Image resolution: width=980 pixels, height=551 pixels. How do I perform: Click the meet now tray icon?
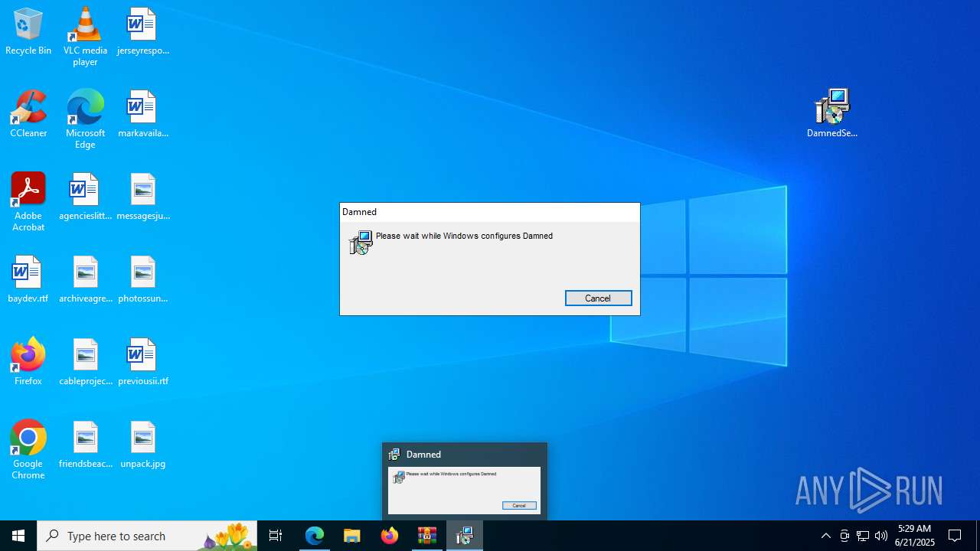pyautogui.click(x=844, y=536)
